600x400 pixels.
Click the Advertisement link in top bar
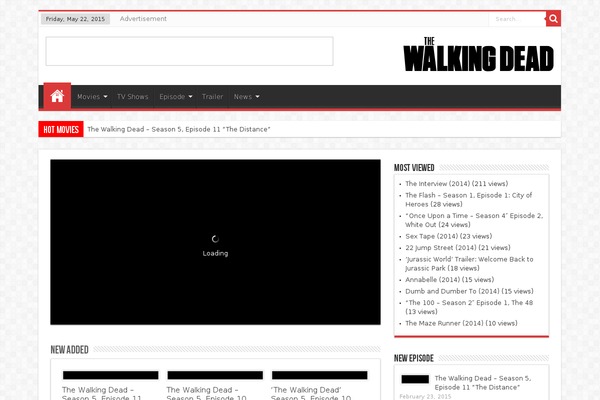tap(143, 19)
